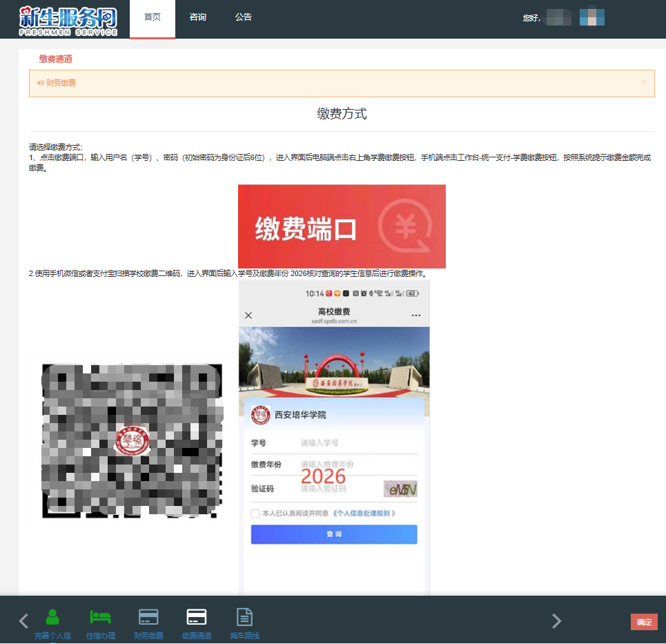Click the 您好 greeting text
This screenshot has width=666, height=644.
(x=531, y=18)
